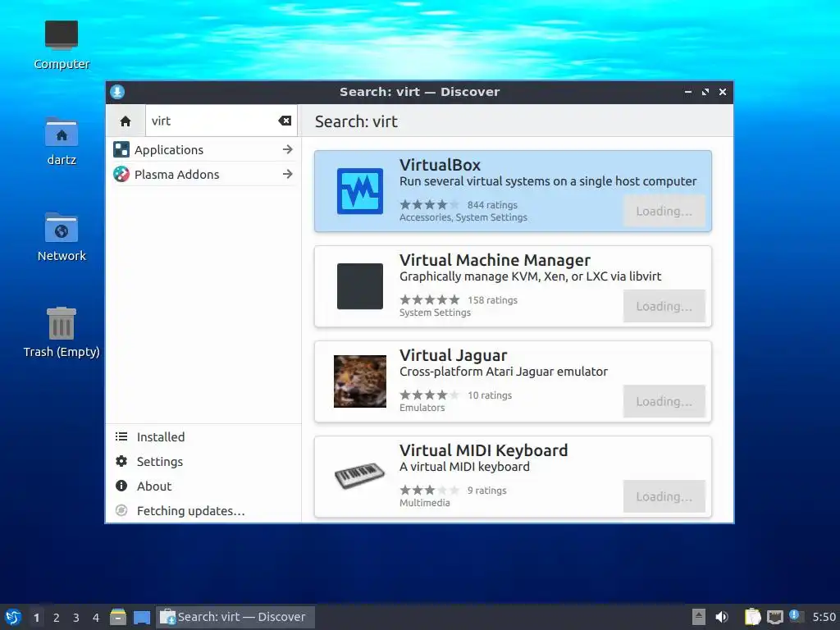
Task: Close the Discover window
Action: (723, 92)
